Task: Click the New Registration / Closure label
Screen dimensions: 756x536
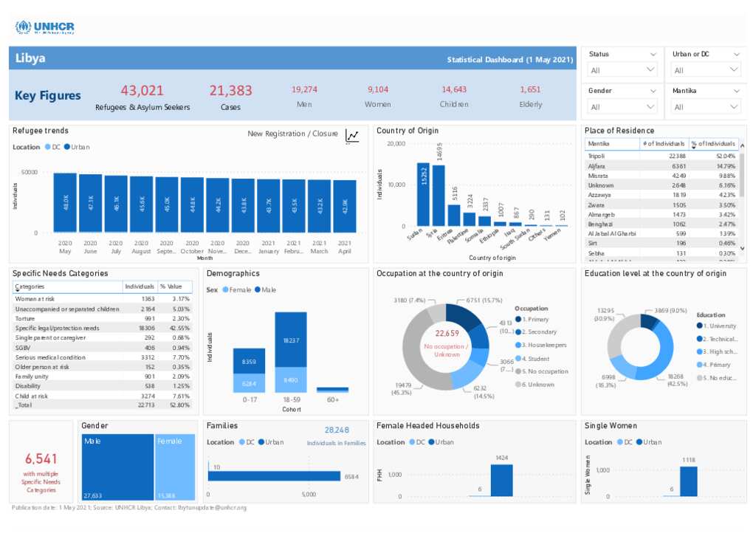Action: pos(292,134)
